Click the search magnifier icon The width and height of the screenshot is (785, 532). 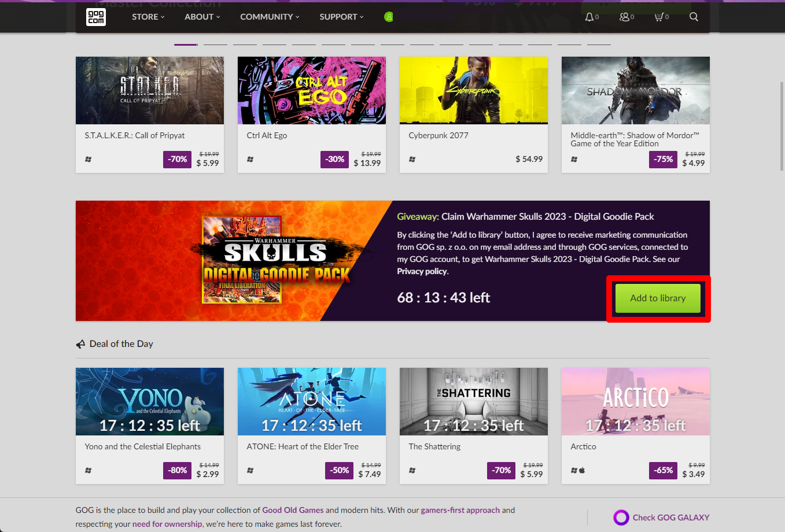tap(694, 17)
